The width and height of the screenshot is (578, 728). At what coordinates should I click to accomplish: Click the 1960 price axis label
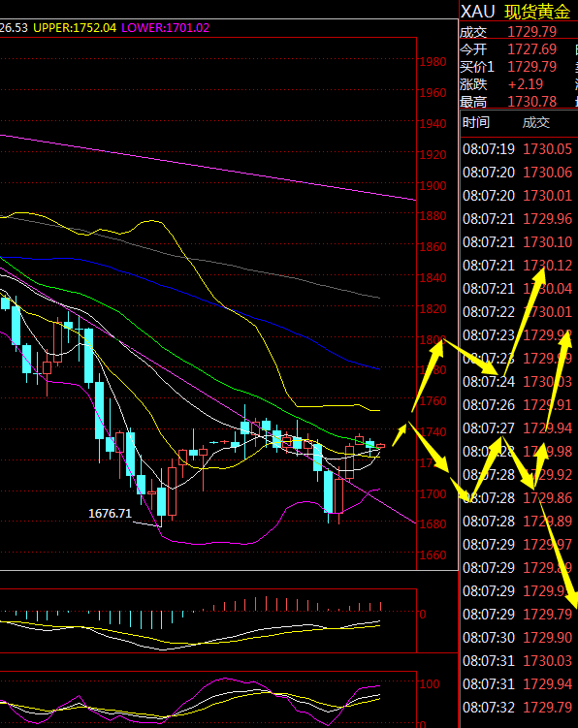433,93
